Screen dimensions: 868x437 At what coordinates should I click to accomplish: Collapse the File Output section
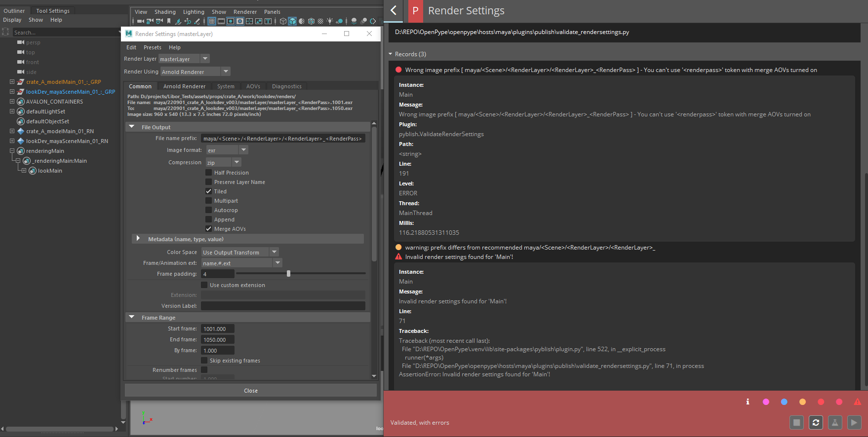pyautogui.click(x=132, y=127)
